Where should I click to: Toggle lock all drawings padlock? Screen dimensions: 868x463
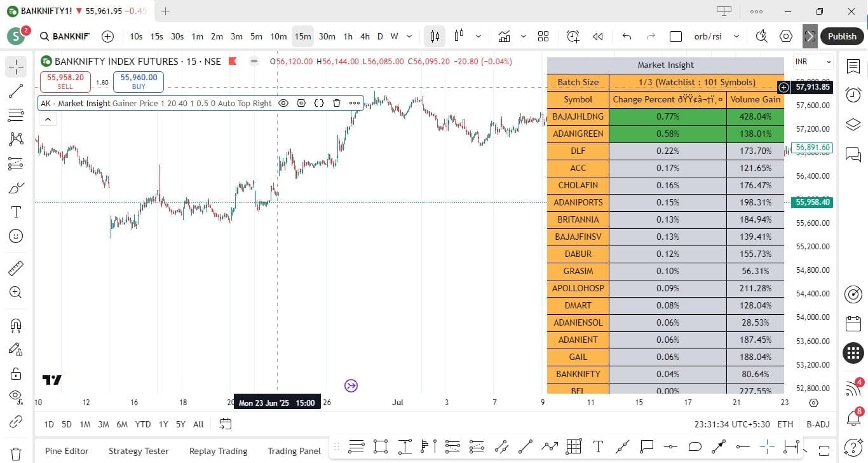16,373
